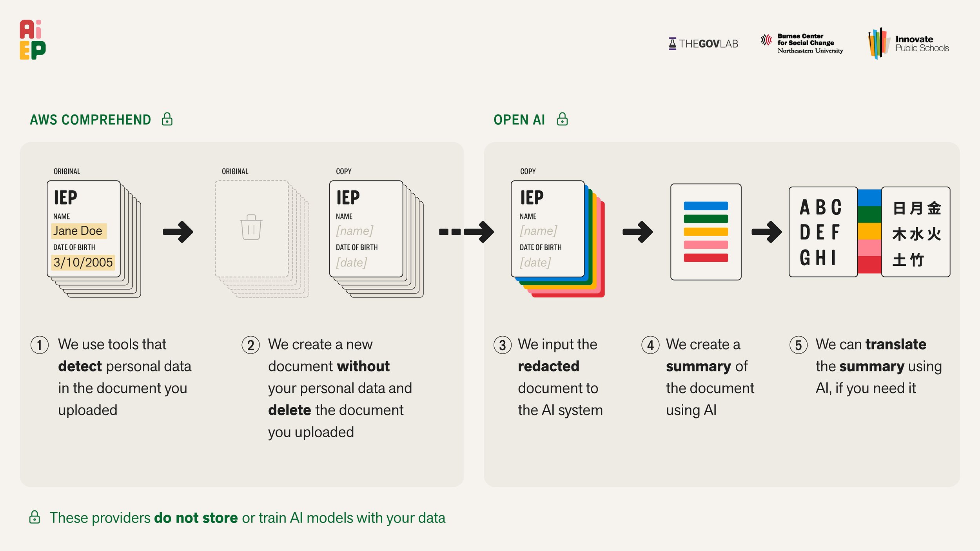Click the AiEP logo
Image resolution: width=980 pixels, height=551 pixels.
tap(33, 40)
